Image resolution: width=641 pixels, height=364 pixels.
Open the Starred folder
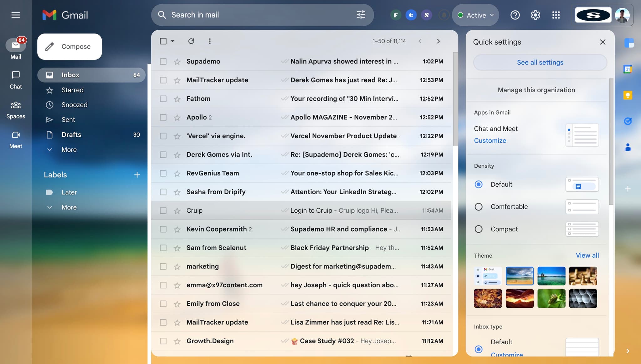[x=72, y=90]
